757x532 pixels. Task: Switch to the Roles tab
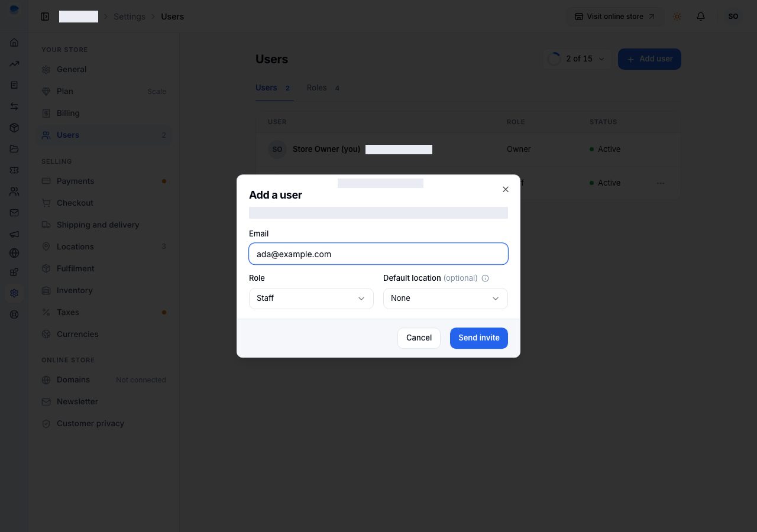pos(323,88)
